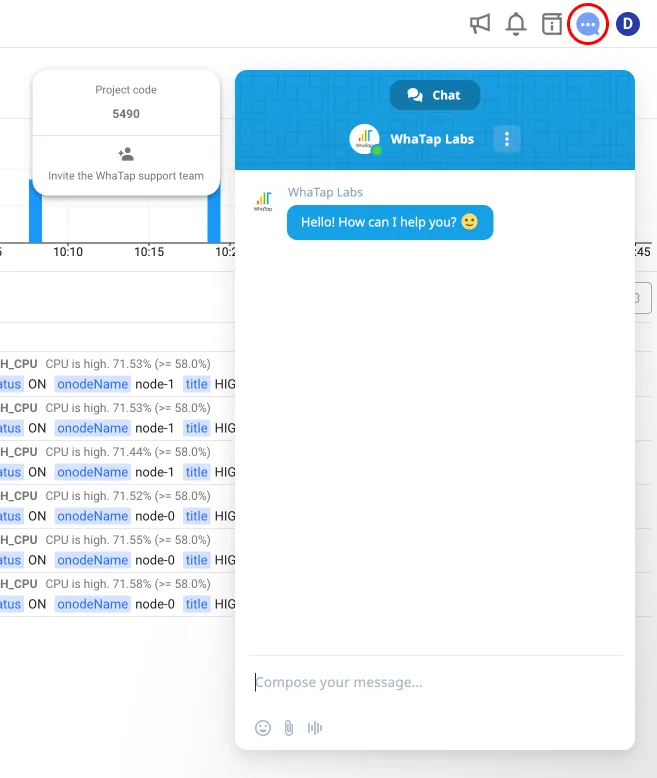The width and height of the screenshot is (657, 778).
Task: Click the add-person icon in project popup
Action: tap(126, 154)
